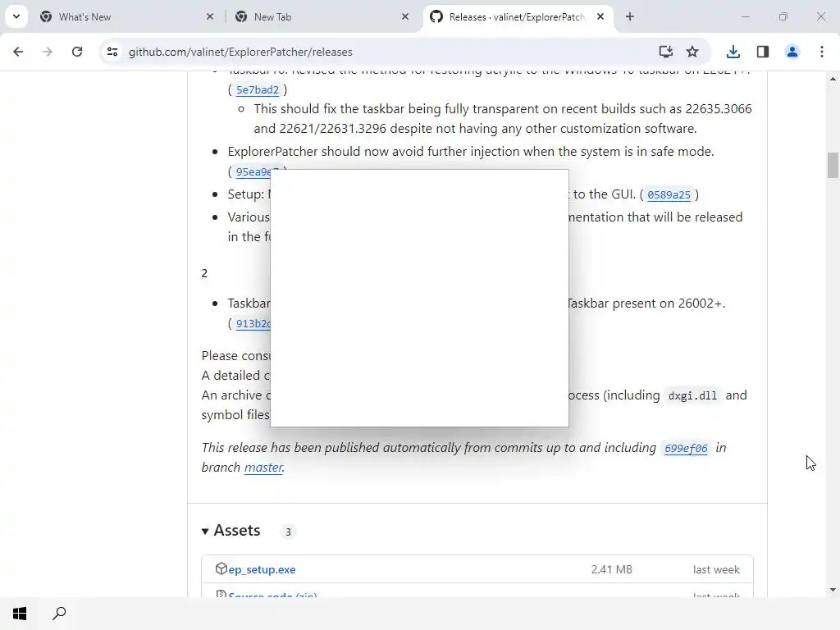Go forward with the arrow button
This screenshot has width=840, height=630.
48,52
